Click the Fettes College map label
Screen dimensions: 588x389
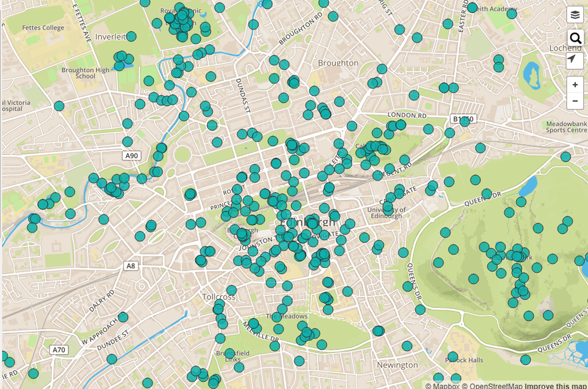click(43, 27)
